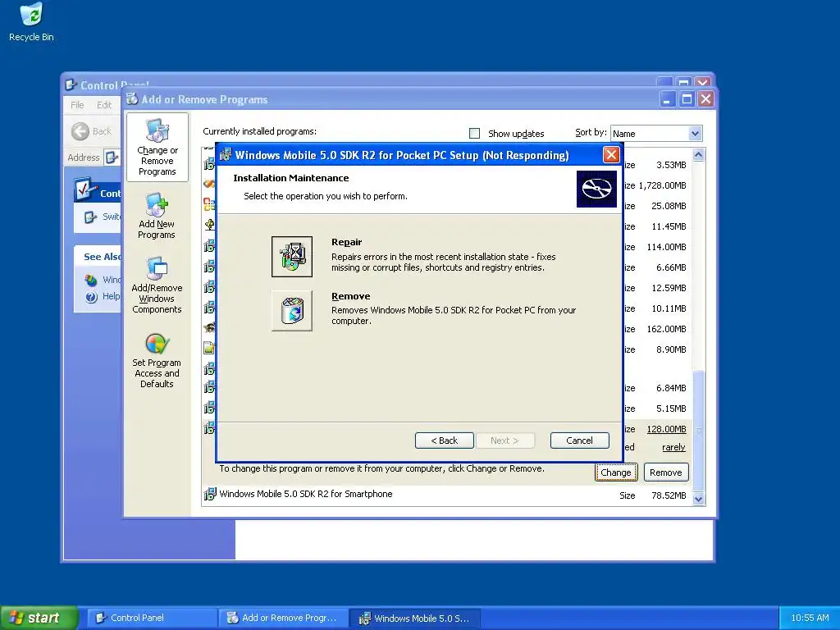Click the Help icon under See Also
Image resolution: width=840 pixels, height=630 pixels.
(92, 296)
